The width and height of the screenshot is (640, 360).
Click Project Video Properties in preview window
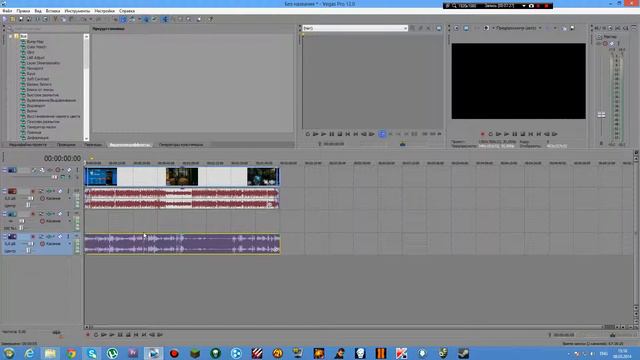[457, 28]
